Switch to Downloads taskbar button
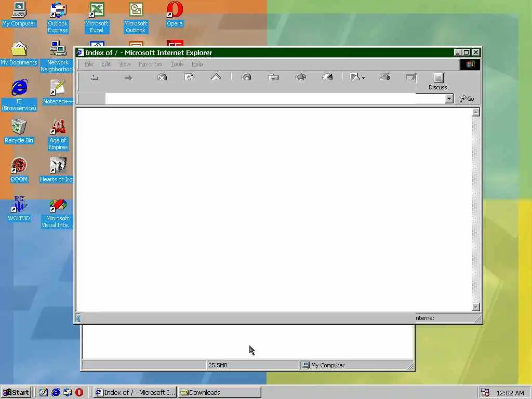Viewport: 532px width, 399px height. 219,393
